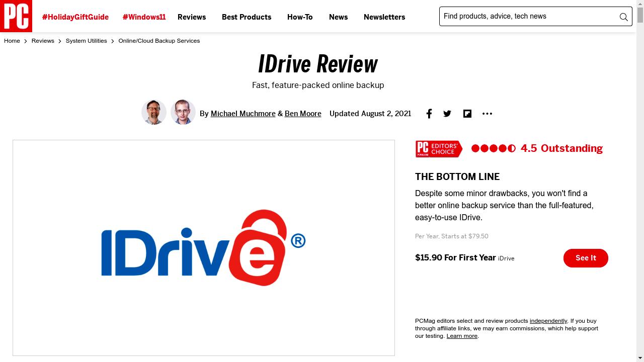Open the independently link
Image resolution: width=644 pixels, height=362 pixels.
click(548, 321)
